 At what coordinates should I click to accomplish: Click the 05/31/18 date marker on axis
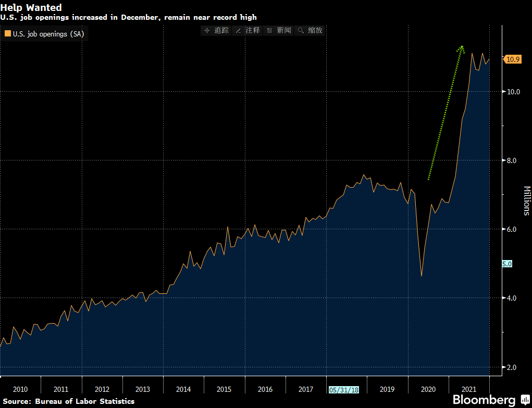(344, 390)
